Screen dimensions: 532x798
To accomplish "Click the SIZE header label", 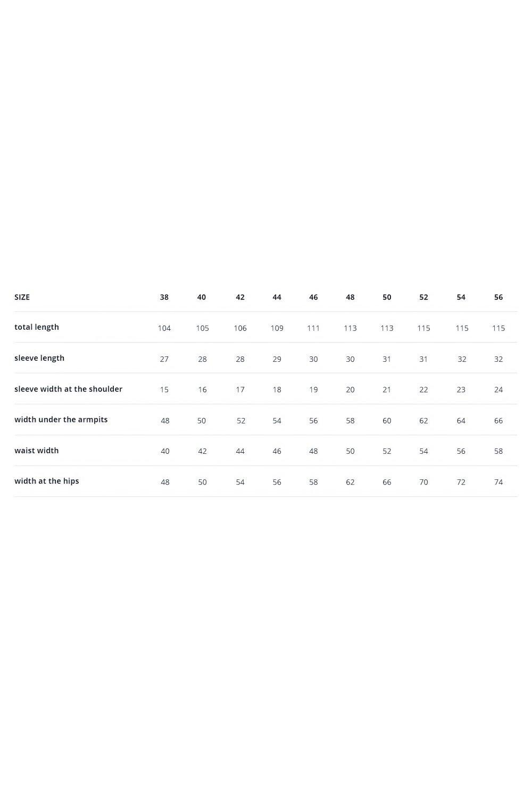I will (x=22, y=297).
